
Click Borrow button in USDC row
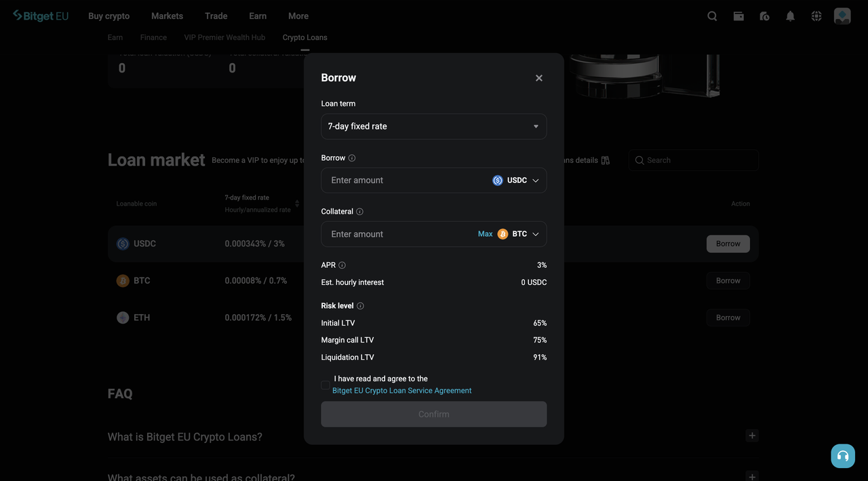coord(728,244)
